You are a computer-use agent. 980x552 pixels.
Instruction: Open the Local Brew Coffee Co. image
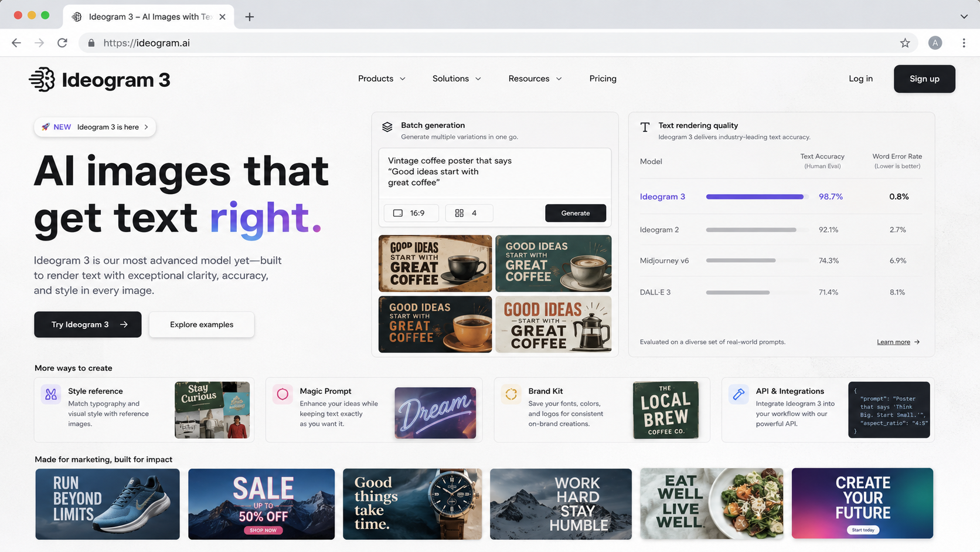click(x=666, y=410)
